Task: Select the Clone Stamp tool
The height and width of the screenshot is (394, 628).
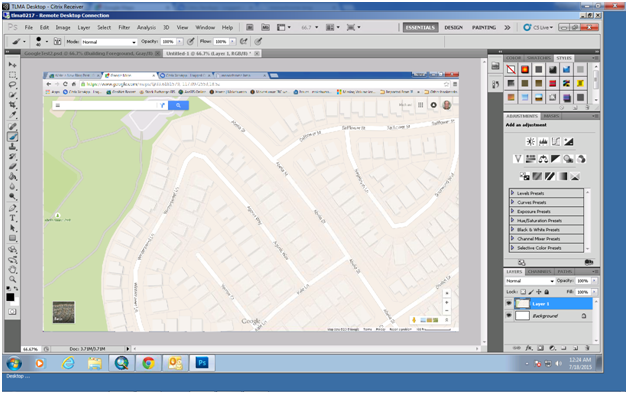Action: tap(12, 147)
